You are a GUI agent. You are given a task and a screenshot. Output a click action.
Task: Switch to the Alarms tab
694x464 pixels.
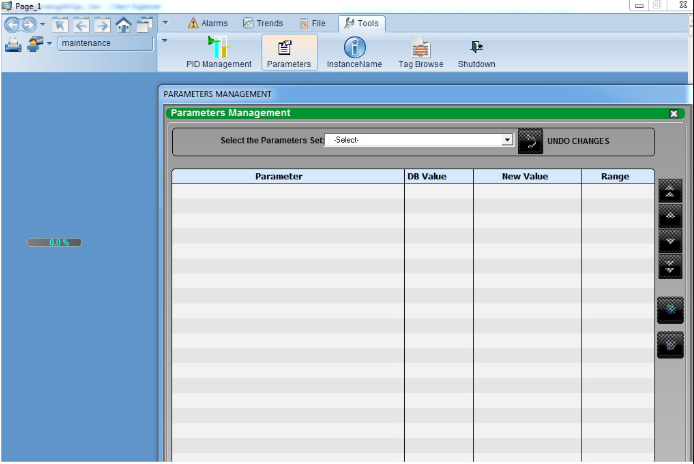click(208, 23)
